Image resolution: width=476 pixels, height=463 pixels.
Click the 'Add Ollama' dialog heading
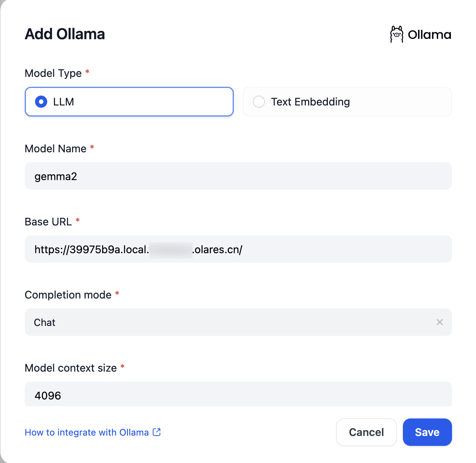tap(65, 34)
